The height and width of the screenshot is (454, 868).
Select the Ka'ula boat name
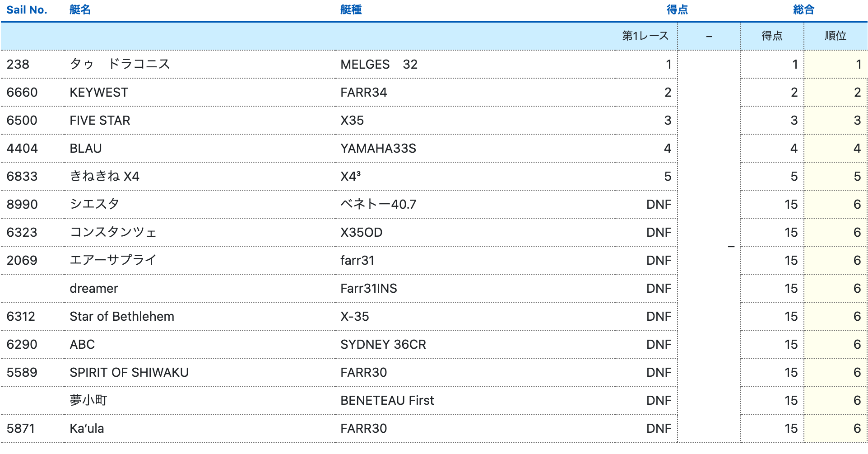click(87, 429)
